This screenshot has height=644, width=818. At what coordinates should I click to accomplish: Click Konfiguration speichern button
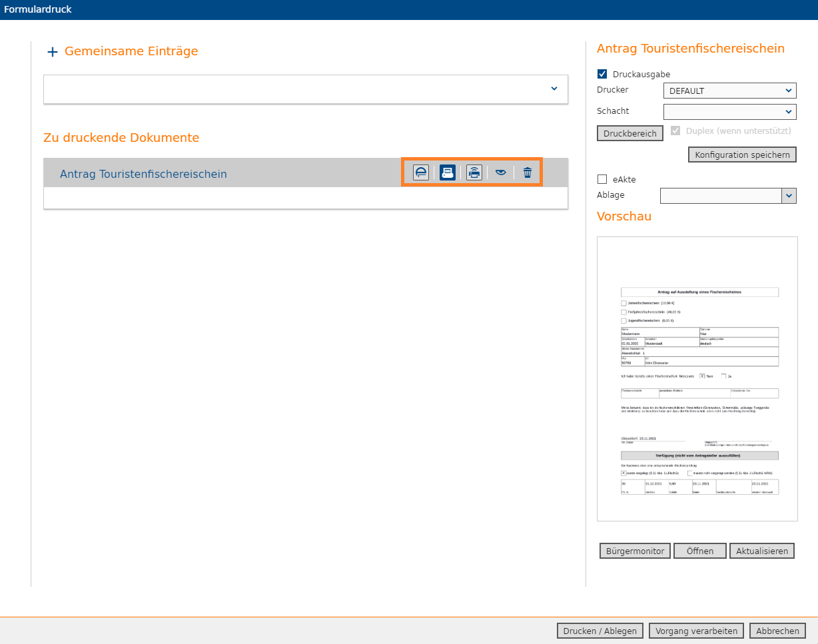point(742,155)
